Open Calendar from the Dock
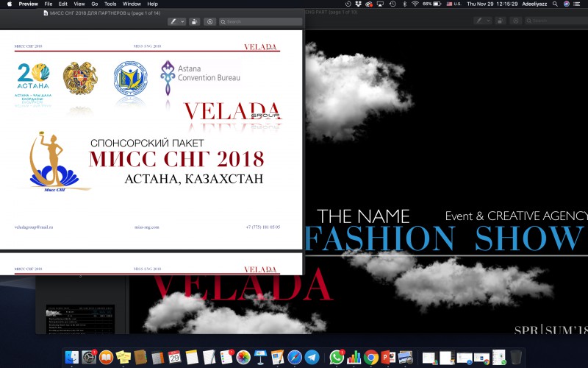This screenshot has height=368, width=588. (x=174, y=357)
